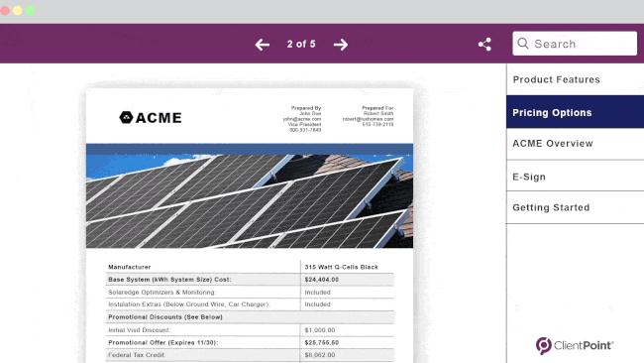Open the Getting Started section
Screen dimensions: 644x363
pyautogui.click(x=575, y=207)
